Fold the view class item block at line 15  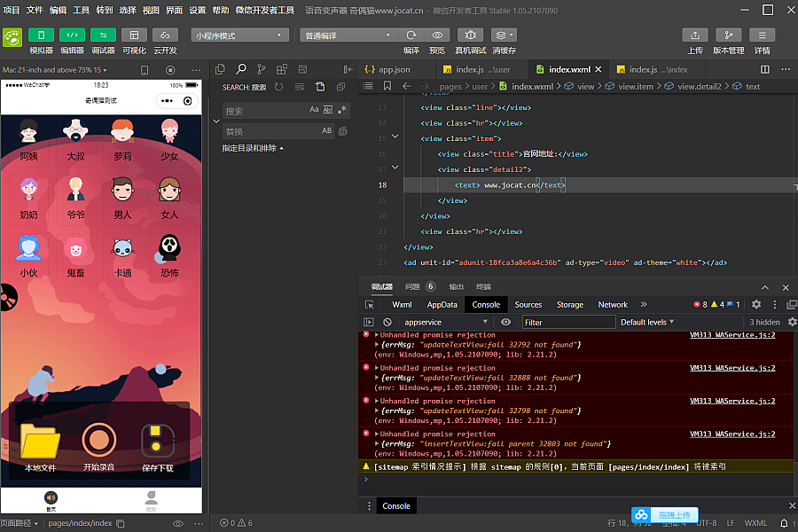click(x=395, y=137)
